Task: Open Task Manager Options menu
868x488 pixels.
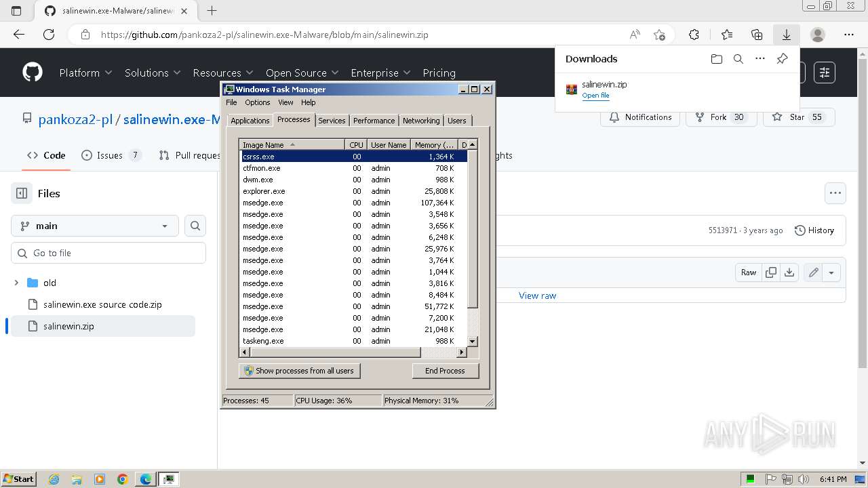Action: click(258, 102)
